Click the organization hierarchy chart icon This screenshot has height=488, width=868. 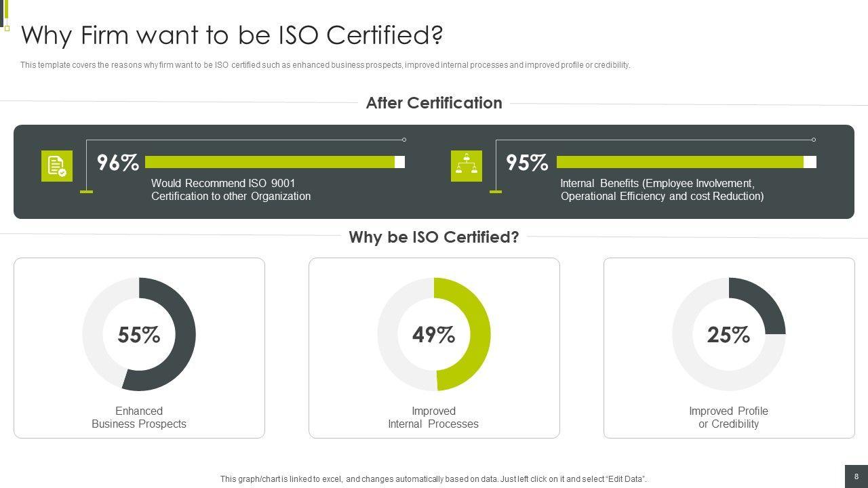[467, 166]
